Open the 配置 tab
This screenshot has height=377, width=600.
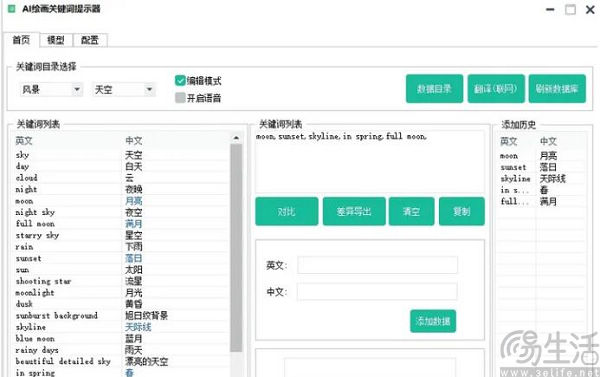coord(90,40)
